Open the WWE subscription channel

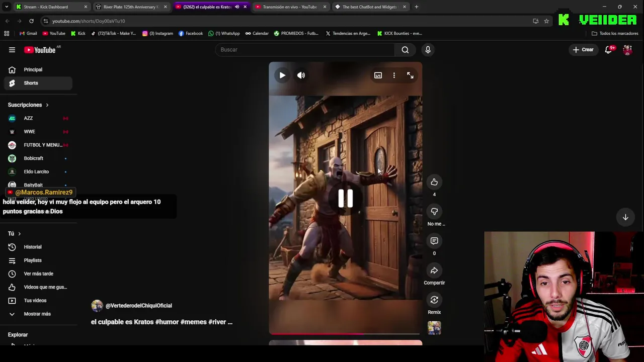pyautogui.click(x=38, y=132)
